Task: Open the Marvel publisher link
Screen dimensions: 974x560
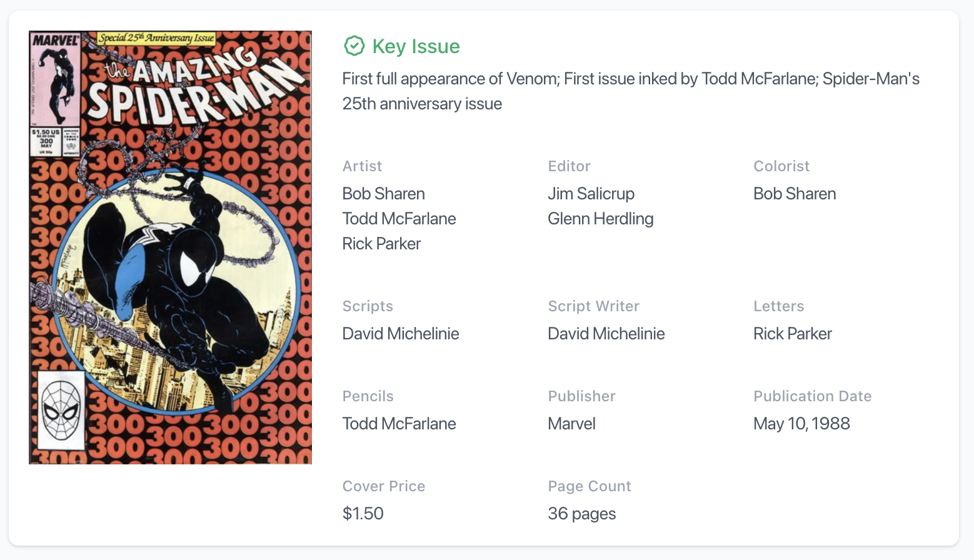Action: (x=571, y=424)
